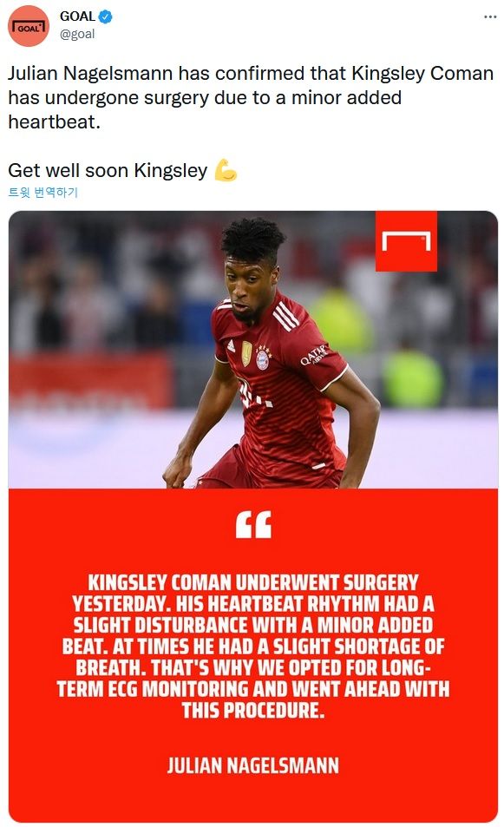Click the 트윗 번역하기 translate link

click(43, 193)
